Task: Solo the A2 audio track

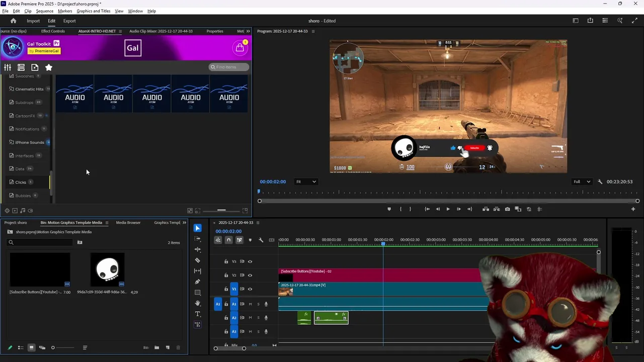Action: click(x=259, y=318)
